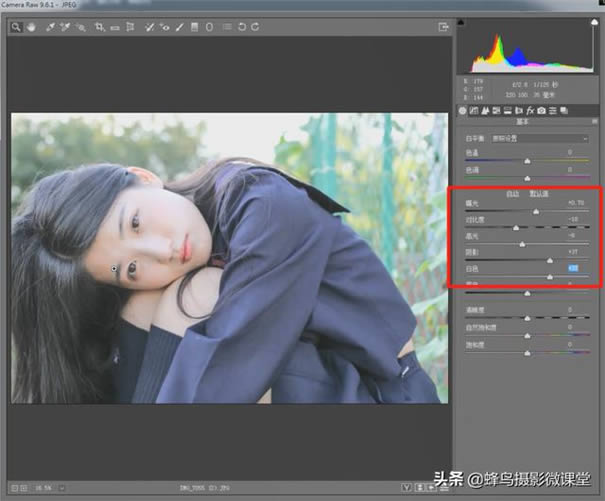605x501 pixels.
Task: Select the Crop tool
Action: coord(99,27)
